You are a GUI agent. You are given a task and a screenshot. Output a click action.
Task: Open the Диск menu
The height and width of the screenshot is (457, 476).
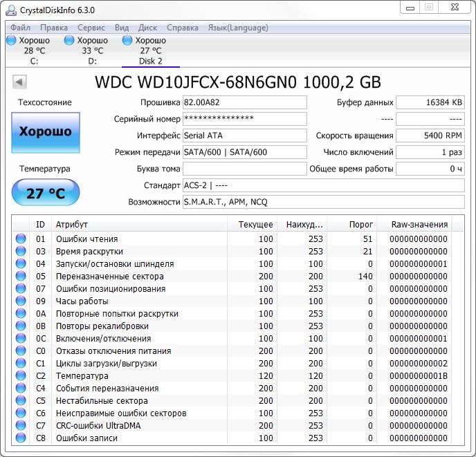coord(147,28)
